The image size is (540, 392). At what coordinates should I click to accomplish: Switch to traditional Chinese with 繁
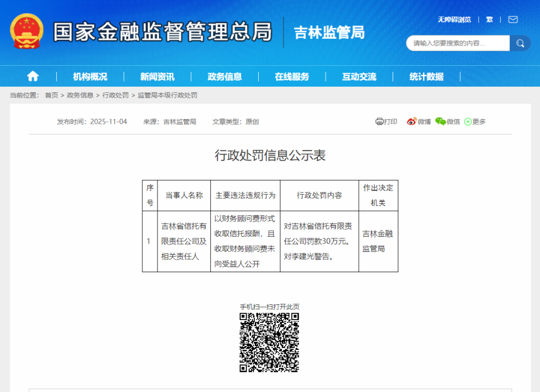pos(489,19)
